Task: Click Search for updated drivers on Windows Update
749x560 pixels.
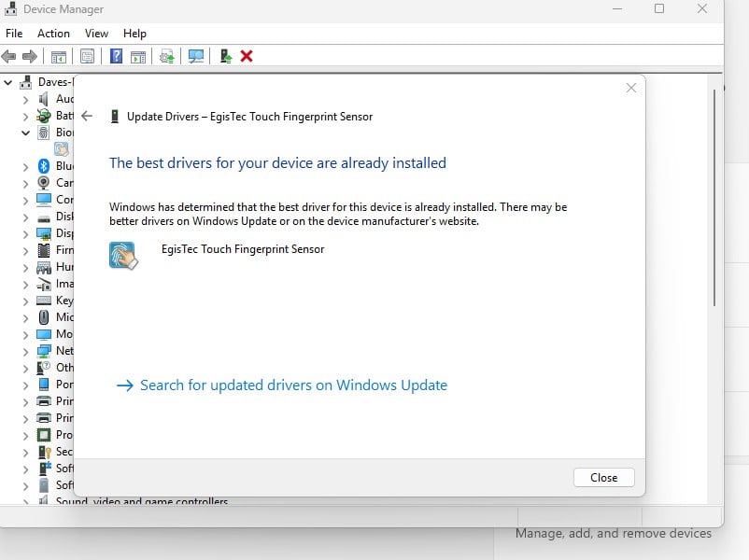Action: 282,385
